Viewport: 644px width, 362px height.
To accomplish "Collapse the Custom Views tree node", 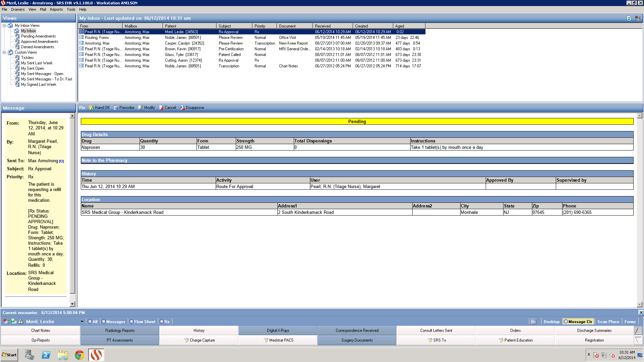I will pyautogui.click(x=4, y=52).
